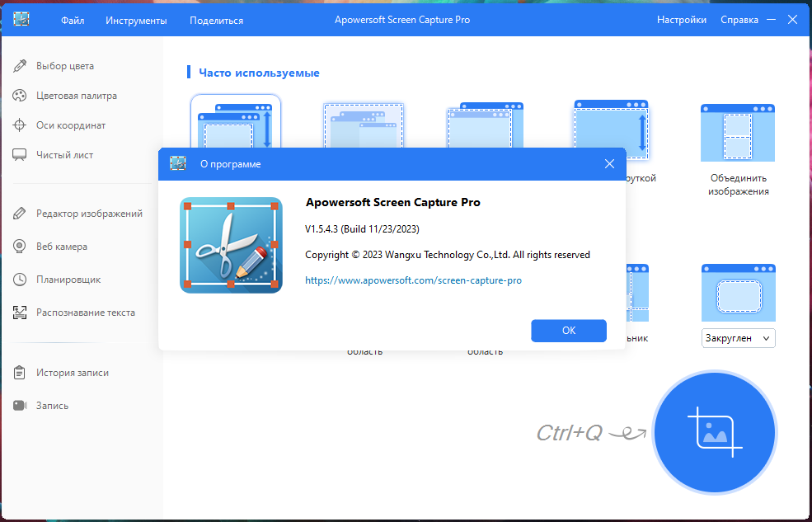Click the Объединить изображения label
Viewport: 812px width, 522px height.
click(738, 185)
